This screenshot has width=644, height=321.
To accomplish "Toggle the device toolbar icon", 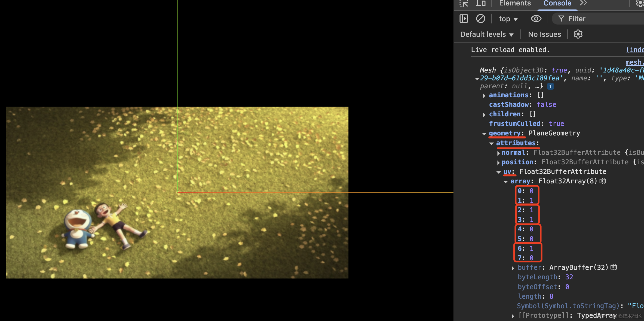I will coord(481,3).
